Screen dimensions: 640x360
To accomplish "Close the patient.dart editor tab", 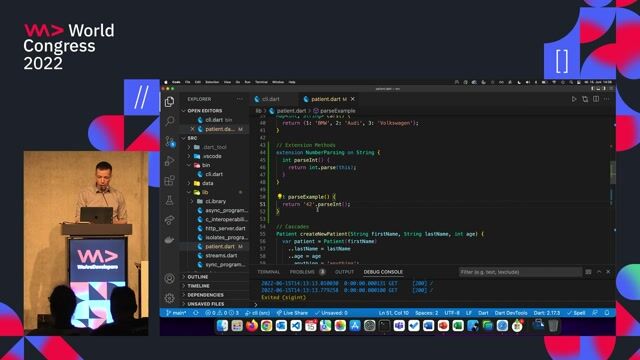I will (353, 99).
